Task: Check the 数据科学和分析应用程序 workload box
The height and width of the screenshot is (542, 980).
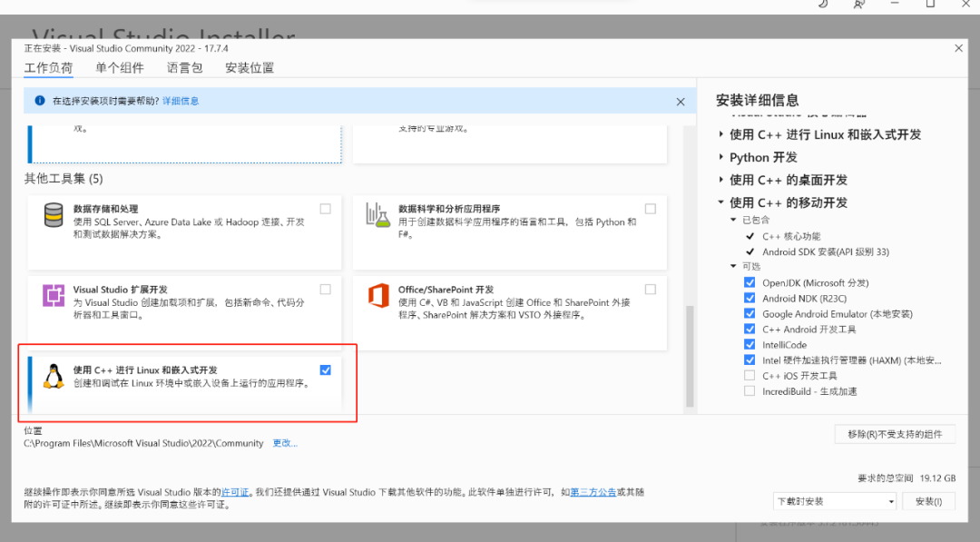Action: [651, 209]
